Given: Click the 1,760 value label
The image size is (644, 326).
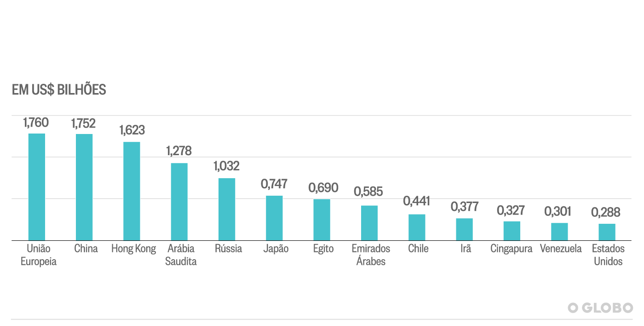Looking at the screenshot, I should 36,122.
